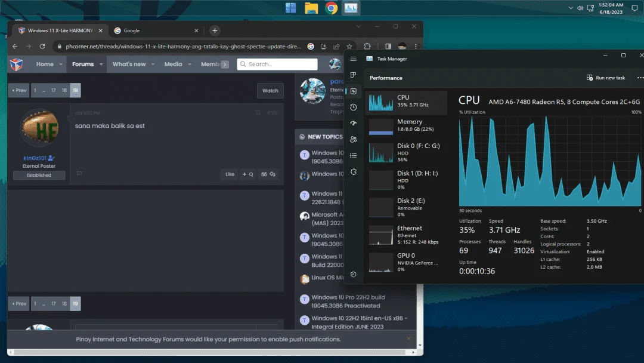Viewport: 644px width, 363px height.
Task: Select GPU 0 NVIDIA GeForce item
Action: (406, 262)
